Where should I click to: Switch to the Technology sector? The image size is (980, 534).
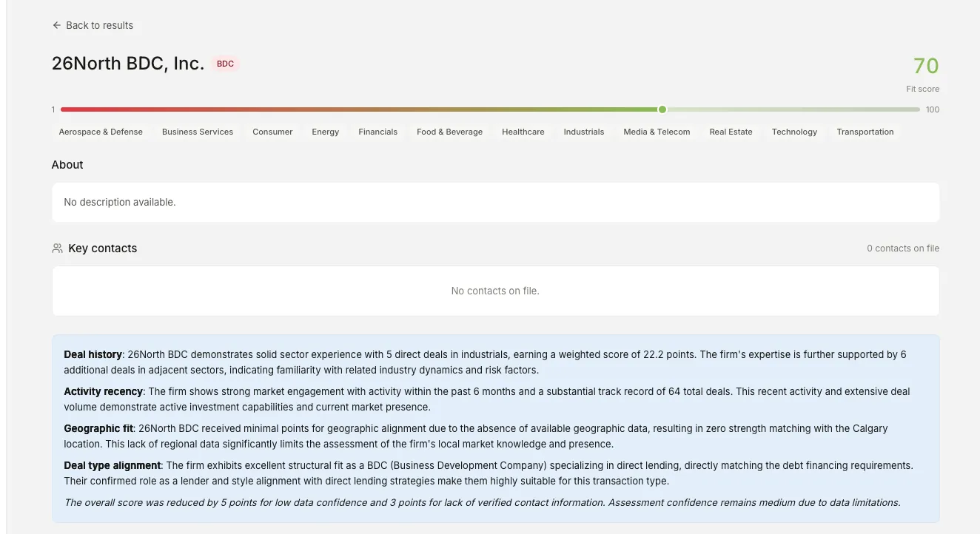(x=794, y=132)
